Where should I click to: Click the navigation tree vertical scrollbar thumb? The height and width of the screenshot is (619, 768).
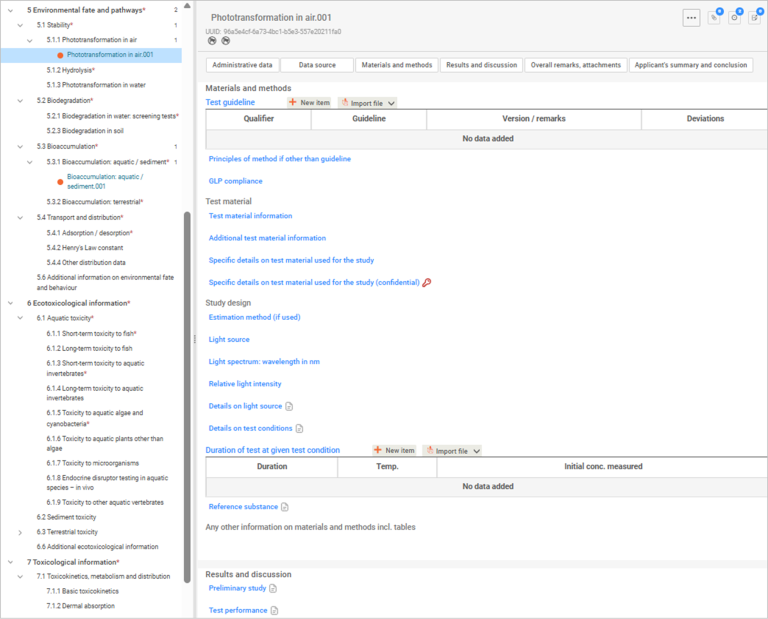(187, 397)
